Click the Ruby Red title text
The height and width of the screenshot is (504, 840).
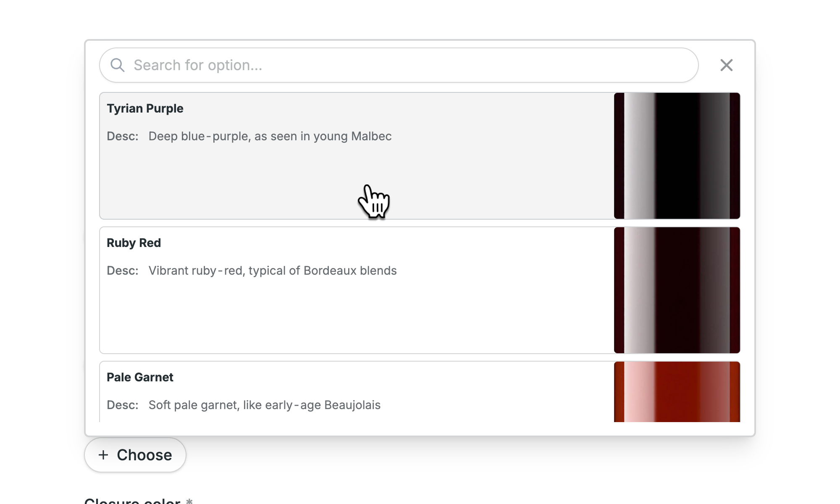tap(134, 243)
